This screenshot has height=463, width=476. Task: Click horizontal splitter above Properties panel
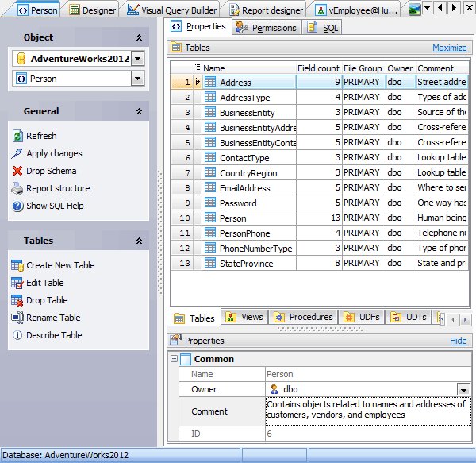(320, 329)
